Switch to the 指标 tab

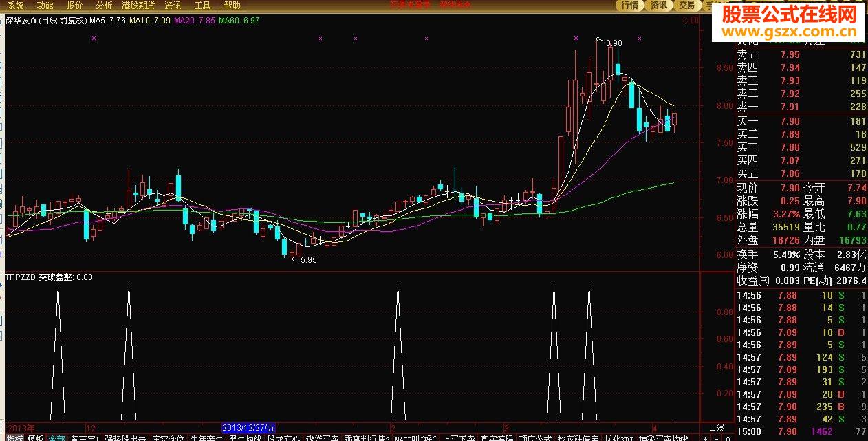pos(14,438)
